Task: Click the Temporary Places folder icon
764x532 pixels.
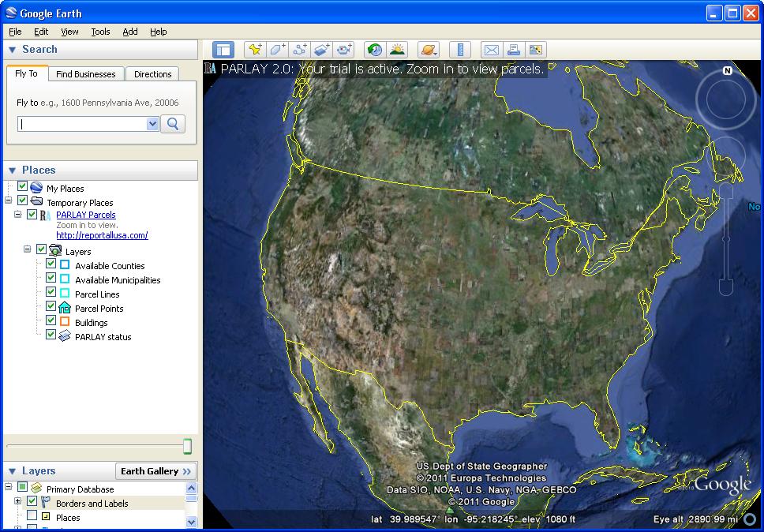Action: point(36,201)
